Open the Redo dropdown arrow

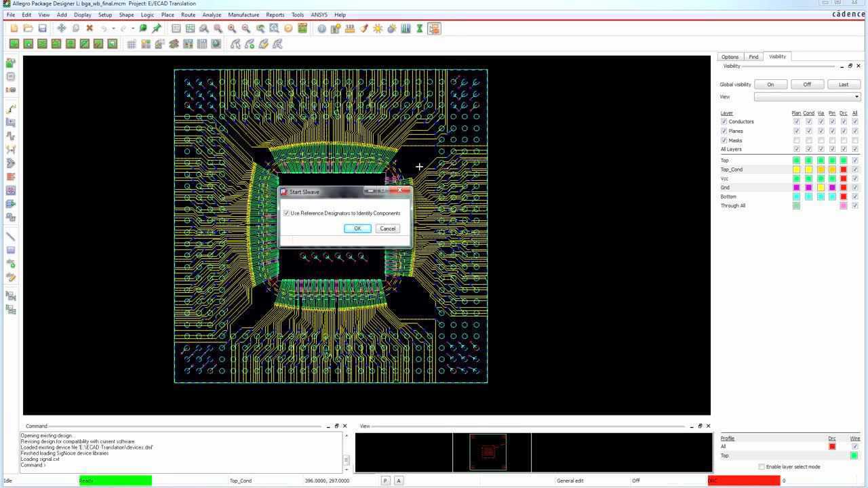(x=132, y=28)
